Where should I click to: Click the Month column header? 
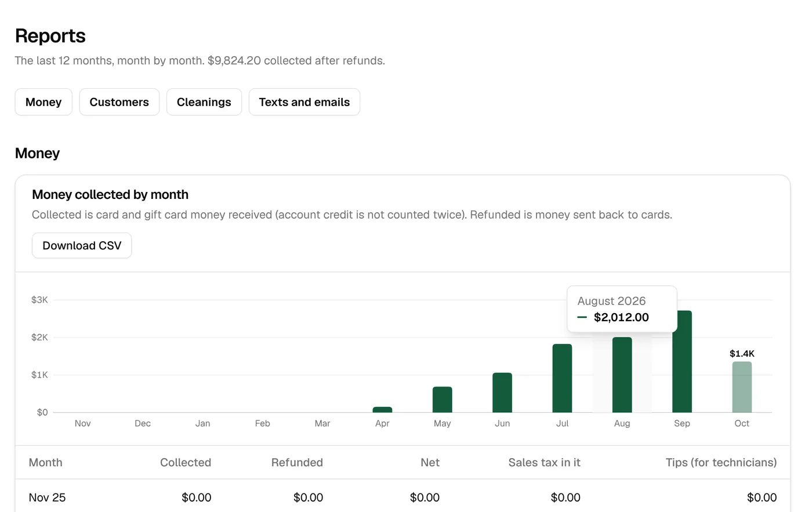[x=46, y=462]
